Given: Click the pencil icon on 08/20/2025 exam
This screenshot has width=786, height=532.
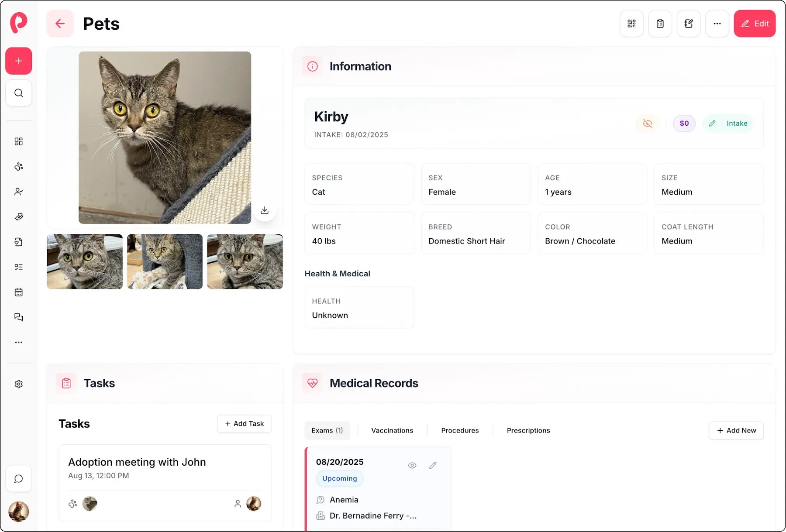Looking at the screenshot, I should [x=433, y=465].
